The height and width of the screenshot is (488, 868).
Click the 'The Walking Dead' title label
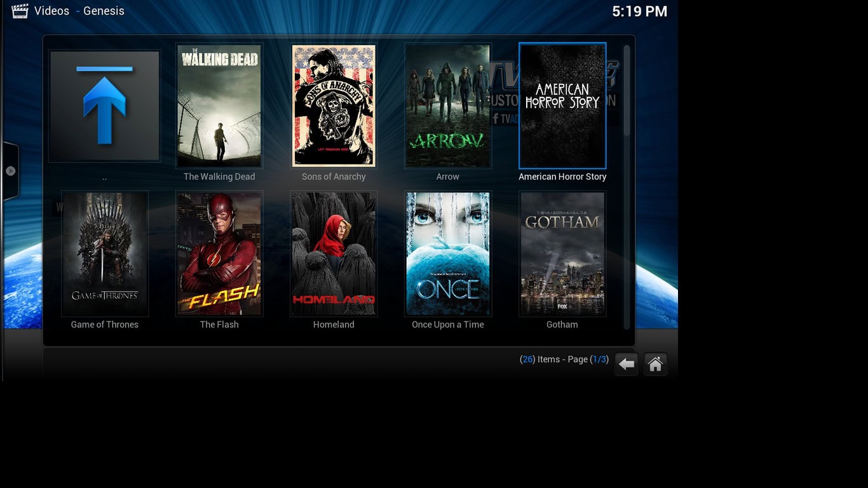pyautogui.click(x=219, y=177)
